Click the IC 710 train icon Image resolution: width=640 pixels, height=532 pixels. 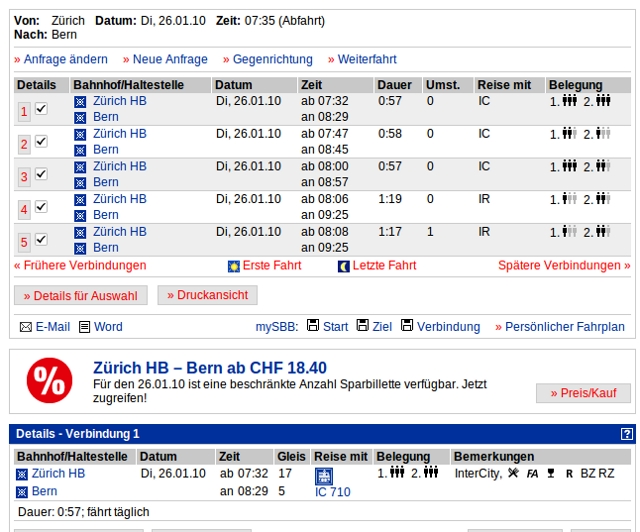point(324,475)
